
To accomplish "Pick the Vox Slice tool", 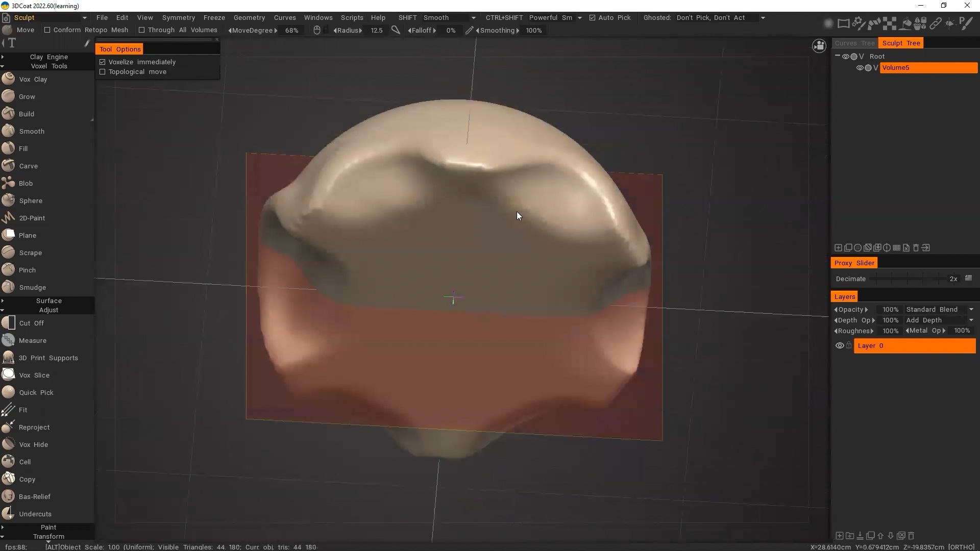I will 34,375.
